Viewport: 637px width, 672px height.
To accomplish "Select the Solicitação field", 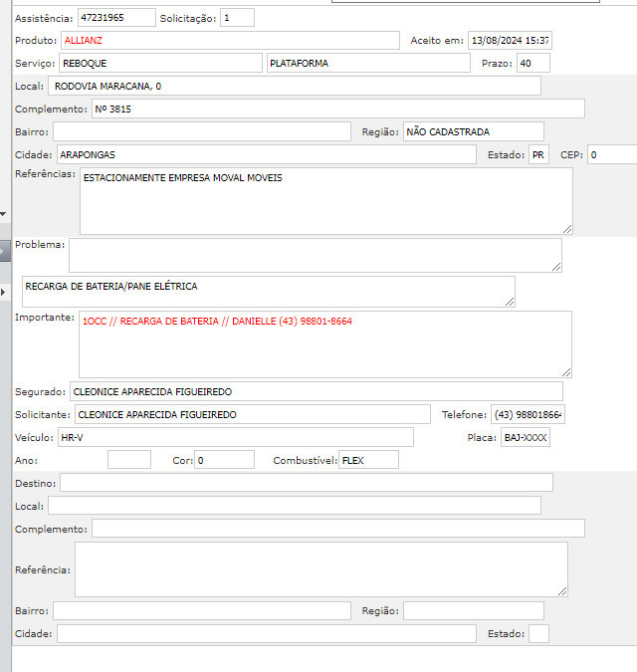I will pyautogui.click(x=237, y=18).
